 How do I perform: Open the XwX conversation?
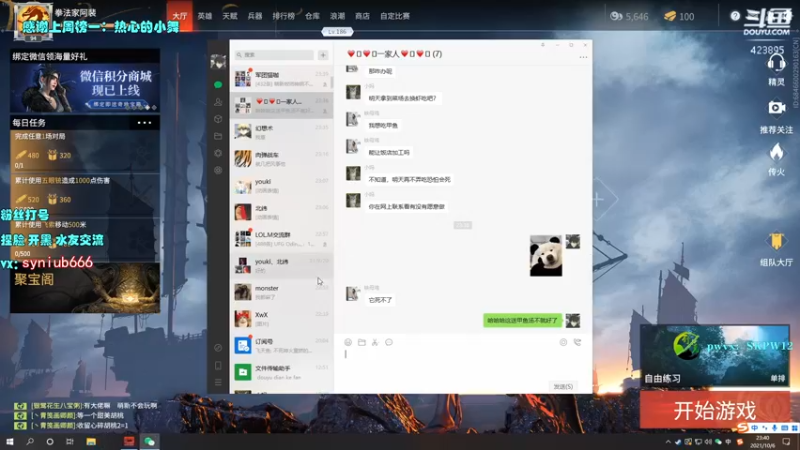282,319
